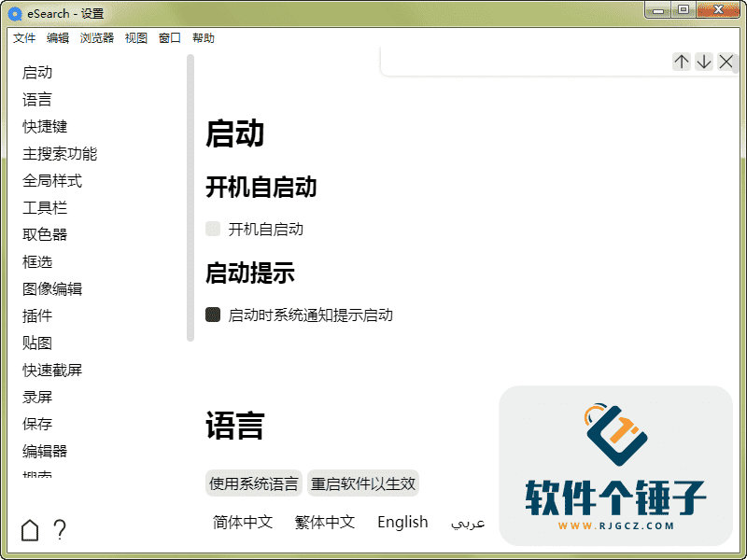747x560 pixels.
Task: Enable the 开机自启动 checkbox
Action: [212, 229]
